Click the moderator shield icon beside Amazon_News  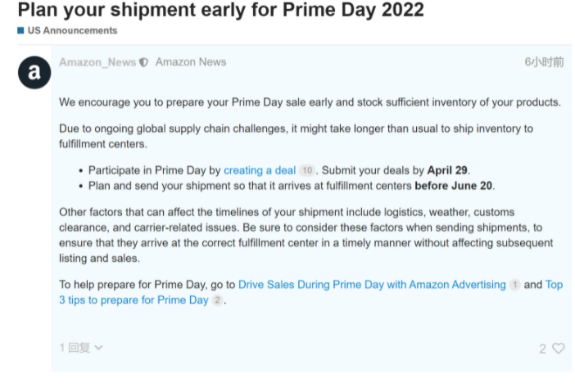click(144, 63)
